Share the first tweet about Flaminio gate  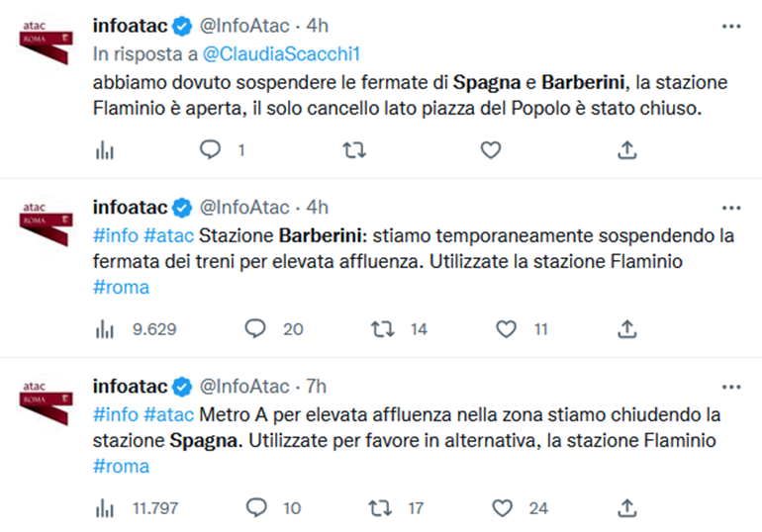click(626, 150)
